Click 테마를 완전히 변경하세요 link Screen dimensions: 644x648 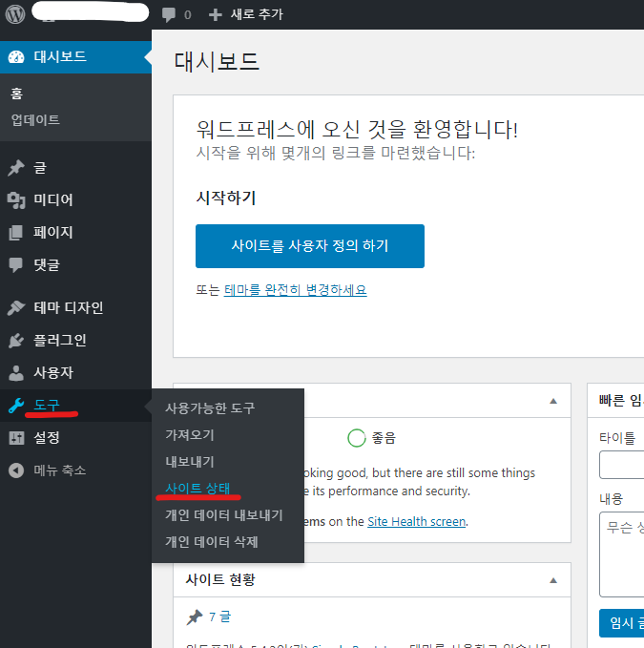pos(296,290)
